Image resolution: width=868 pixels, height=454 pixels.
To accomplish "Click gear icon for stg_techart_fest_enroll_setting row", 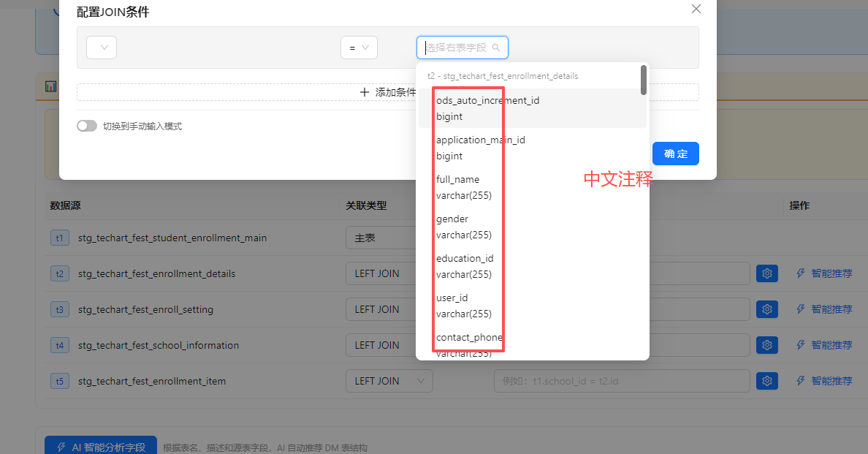I will tap(766, 309).
